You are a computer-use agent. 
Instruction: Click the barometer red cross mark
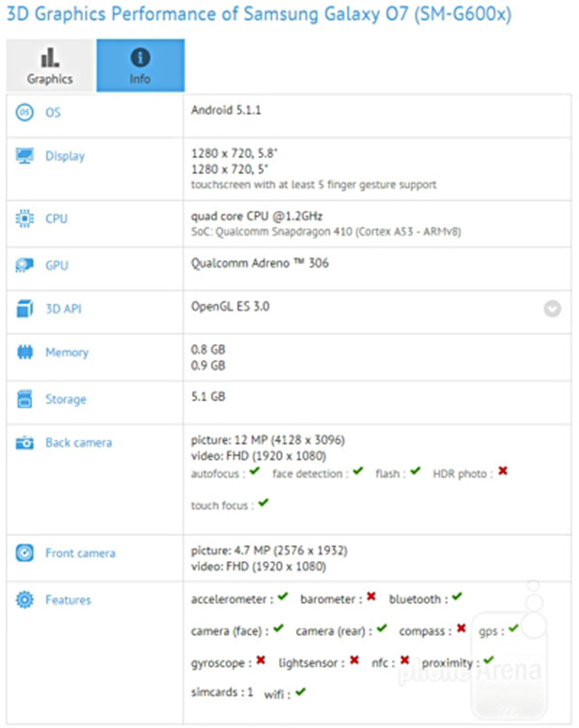[371, 598]
